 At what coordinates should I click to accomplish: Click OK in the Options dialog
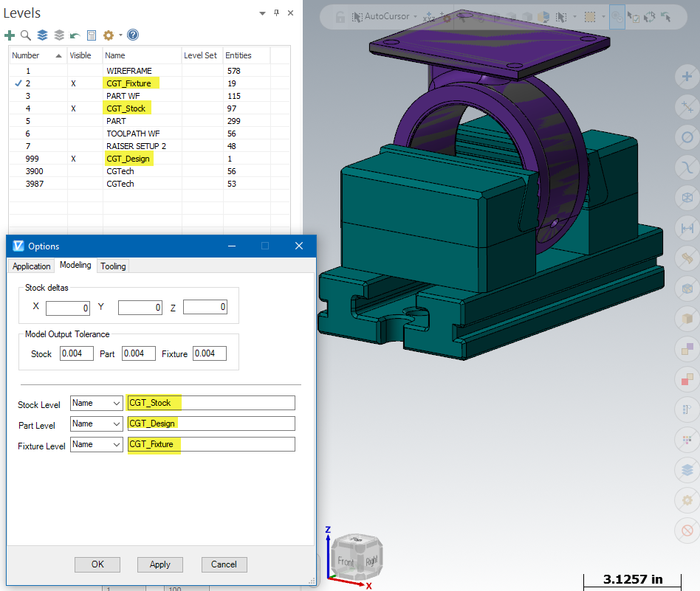click(97, 564)
